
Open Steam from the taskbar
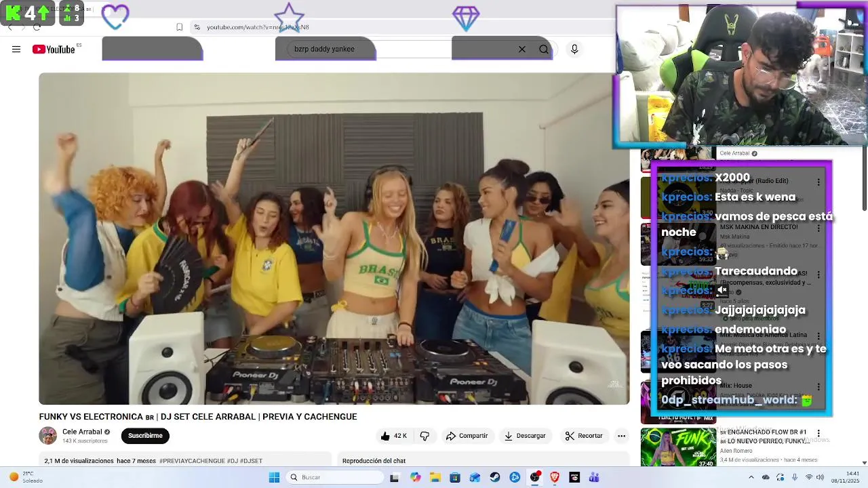[495, 477]
